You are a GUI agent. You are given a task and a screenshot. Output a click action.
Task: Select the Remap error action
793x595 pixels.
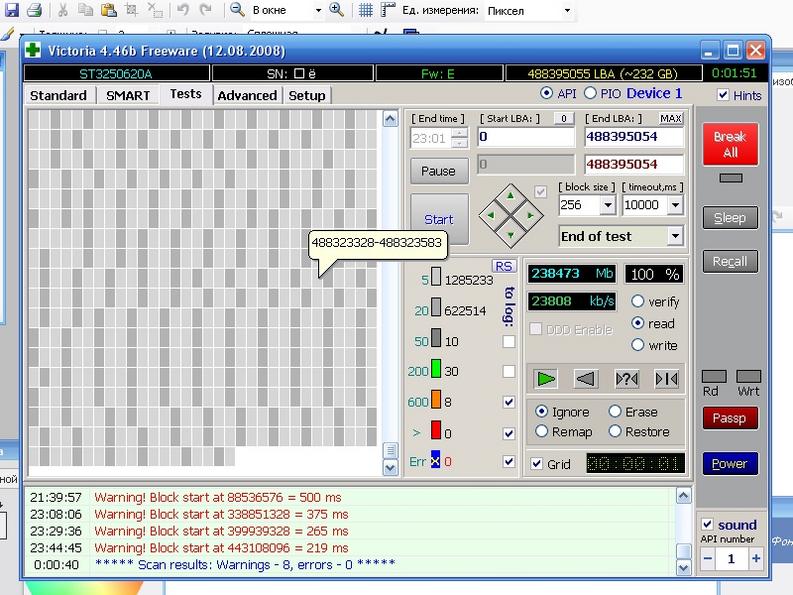click(541, 431)
